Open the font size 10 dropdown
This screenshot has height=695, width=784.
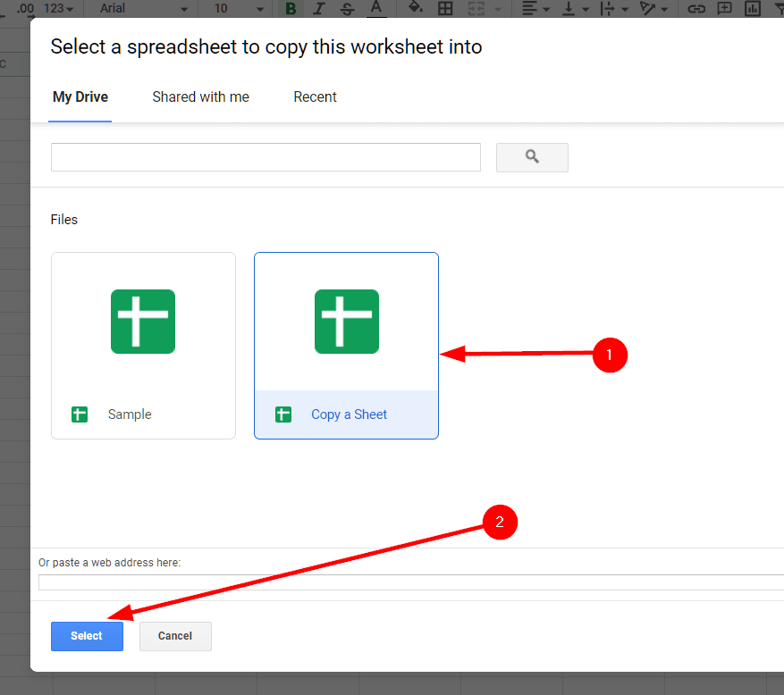(x=239, y=8)
